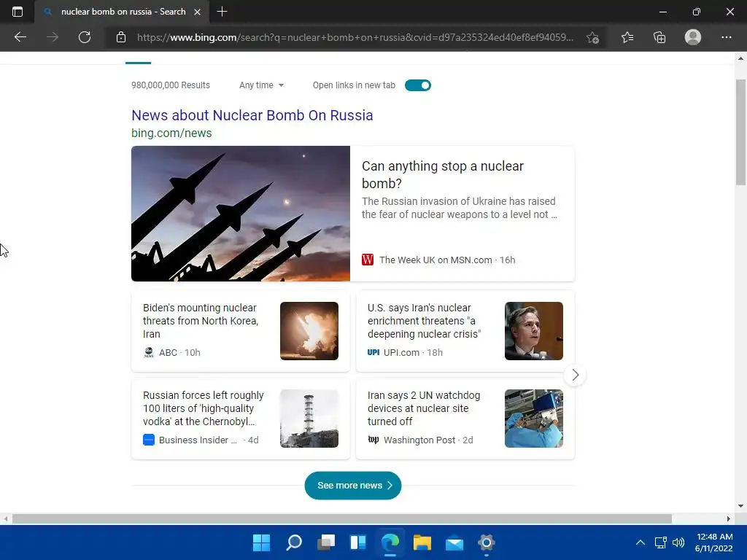Open Task View on taskbar
The image size is (747, 560).
tap(326, 542)
